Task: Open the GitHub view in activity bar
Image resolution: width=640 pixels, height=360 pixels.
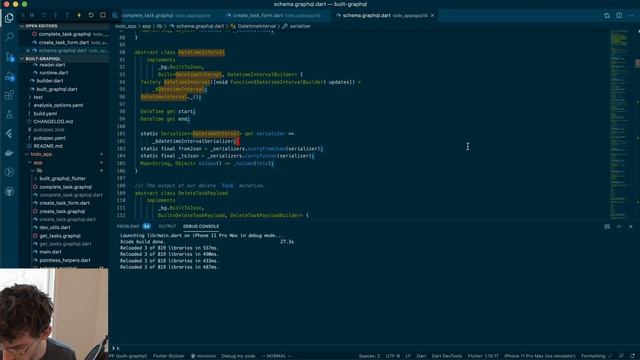Action: [9, 191]
